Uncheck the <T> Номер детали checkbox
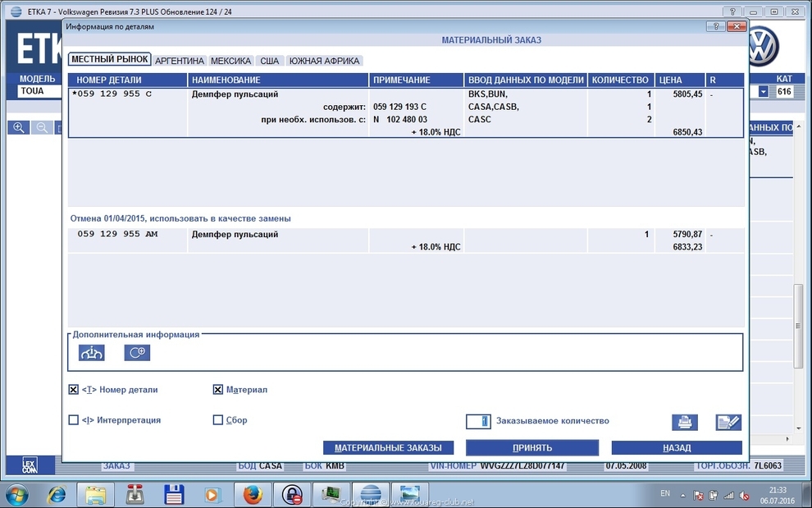The height and width of the screenshot is (508, 812). pos(74,389)
